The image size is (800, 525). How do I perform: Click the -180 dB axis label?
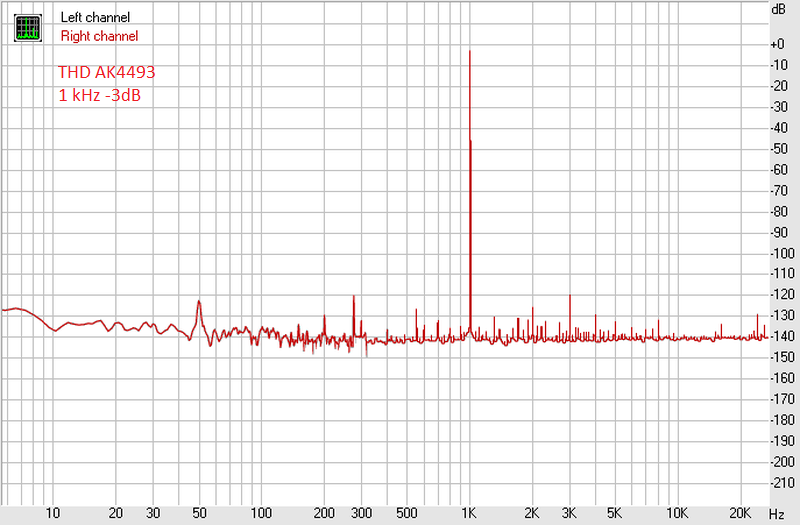pos(782,420)
